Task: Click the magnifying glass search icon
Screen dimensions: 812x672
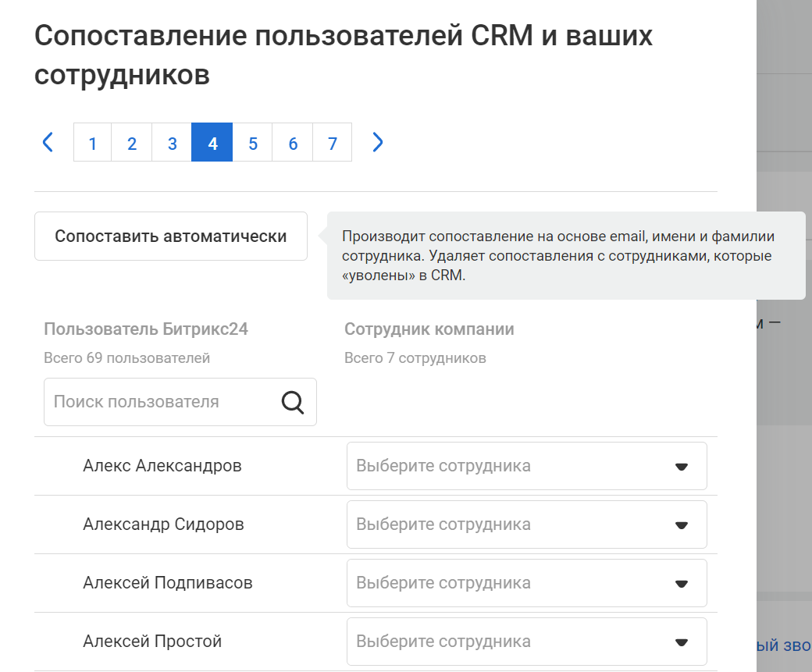Action: (292, 403)
